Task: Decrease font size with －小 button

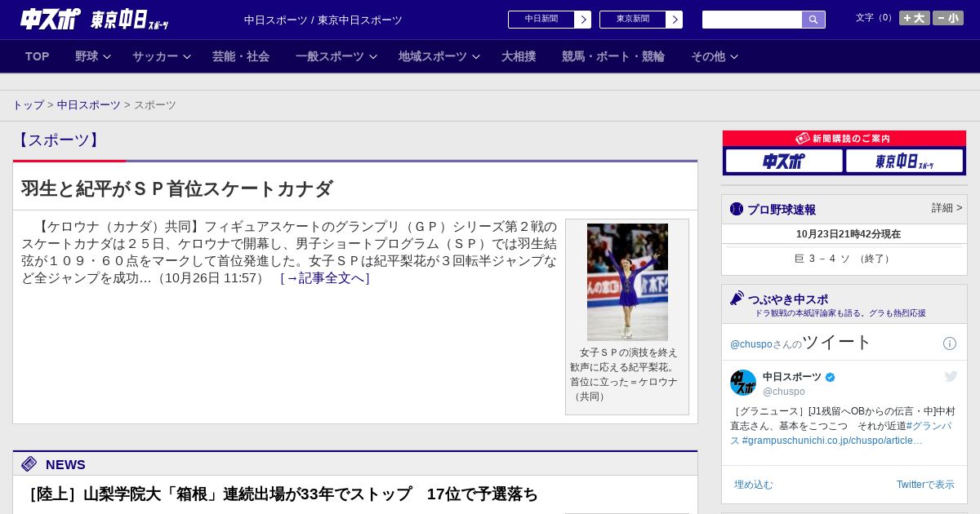Action: tap(948, 18)
